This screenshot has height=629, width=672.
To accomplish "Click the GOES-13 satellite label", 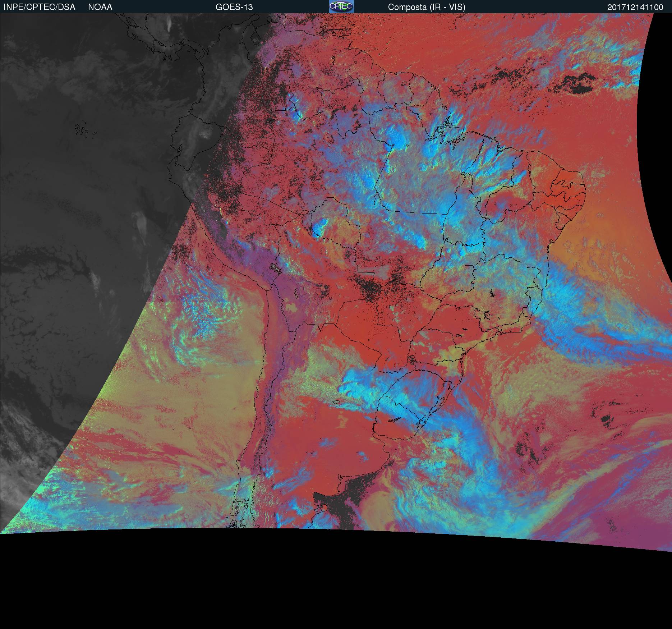I will click(234, 7).
